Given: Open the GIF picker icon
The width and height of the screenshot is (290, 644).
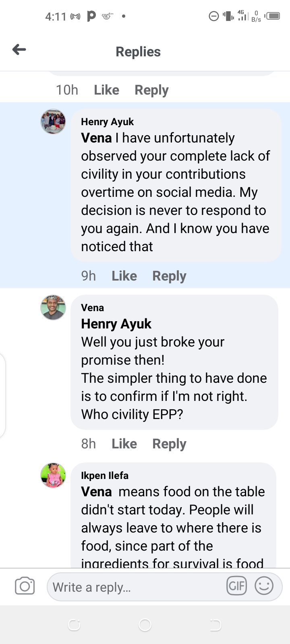Looking at the screenshot, I should click(236, 586).
